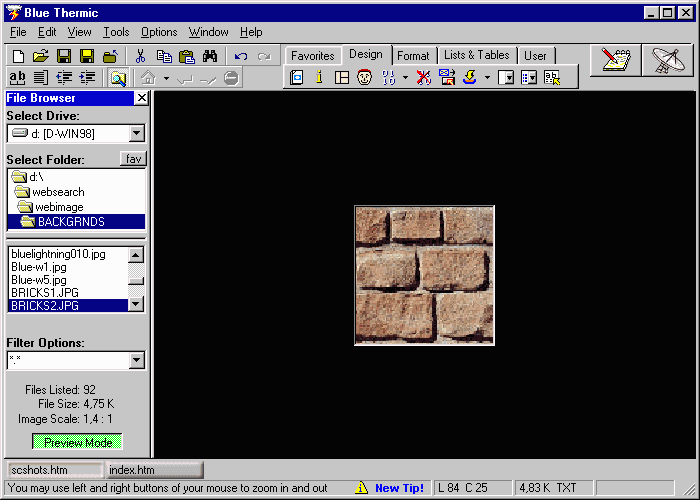This screenshot has height=500, width=700.
Task: Switch to the Favorites tab
Action: (312, 56)
